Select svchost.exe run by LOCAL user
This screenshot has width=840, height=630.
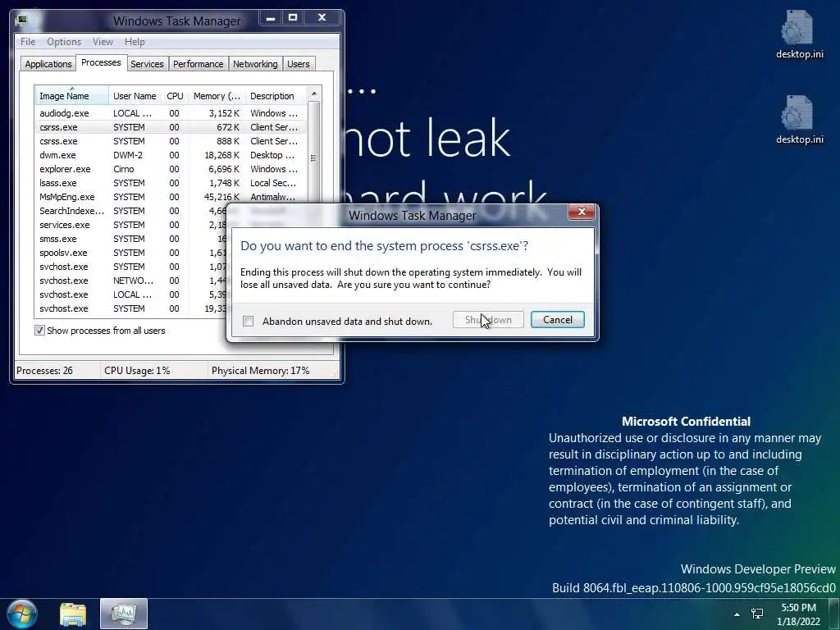coord(130,294)
